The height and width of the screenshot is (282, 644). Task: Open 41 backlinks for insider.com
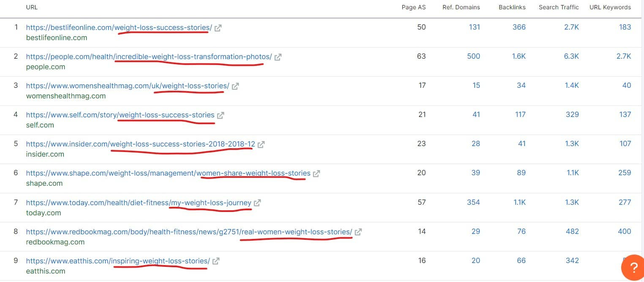522,144
